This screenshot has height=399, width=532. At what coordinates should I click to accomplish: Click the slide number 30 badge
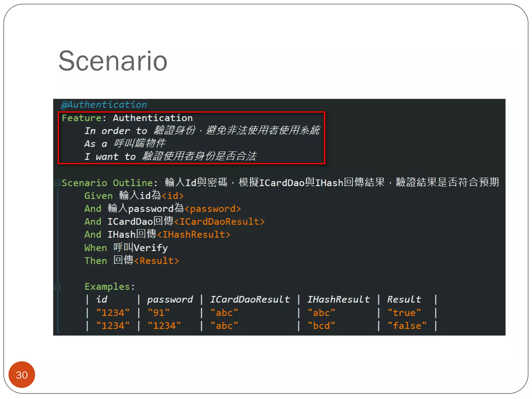point(22,375)
